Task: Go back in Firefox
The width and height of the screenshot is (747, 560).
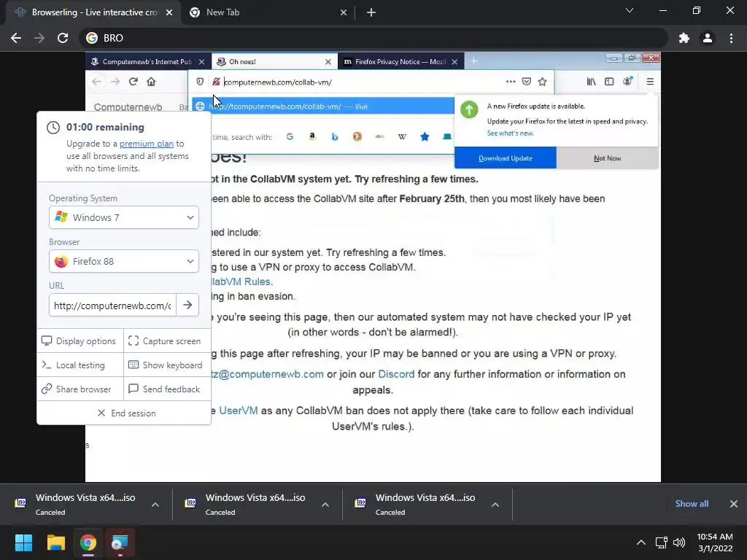Action: point(97,82)
